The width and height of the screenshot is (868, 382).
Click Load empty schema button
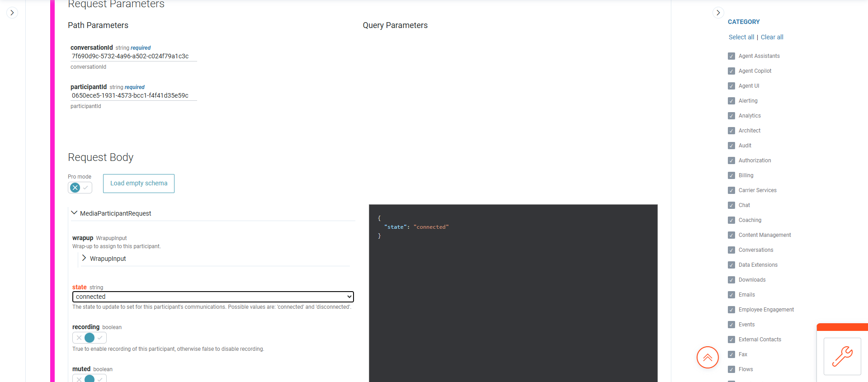(x=139, y=184)
